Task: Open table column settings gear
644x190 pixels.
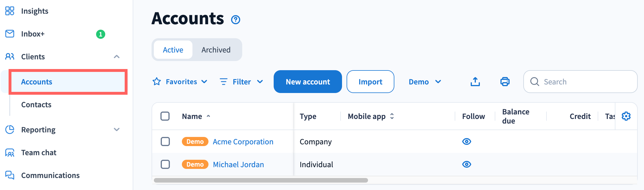Action: point(626,116)
